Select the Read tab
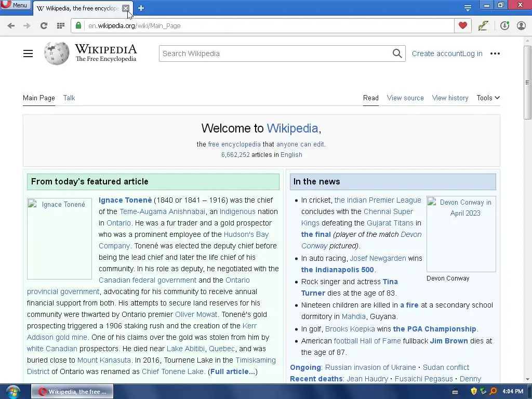The image size is (532, 399). [x=371, y=98]
